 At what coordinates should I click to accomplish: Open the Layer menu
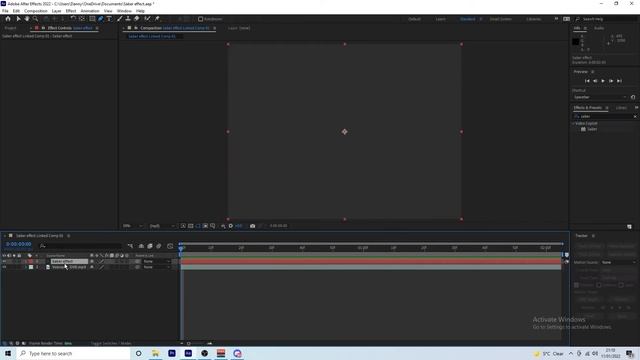pyautogui.click(x=56, y=11)
